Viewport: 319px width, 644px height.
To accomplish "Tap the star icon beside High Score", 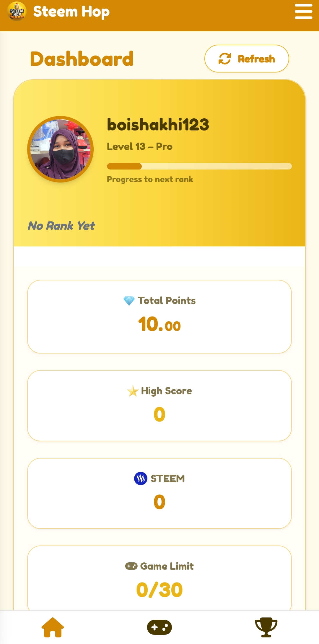I will point(133,391).
